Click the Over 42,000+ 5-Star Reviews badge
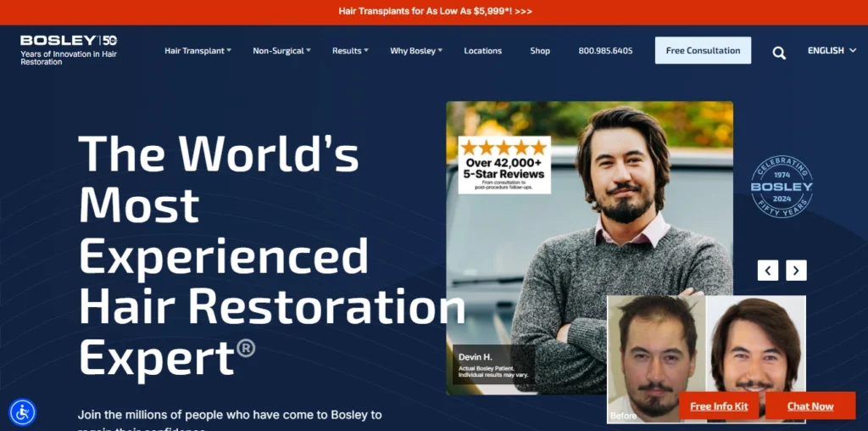The width and height of the screenshot is (868, 431). [x=504, y=165]
